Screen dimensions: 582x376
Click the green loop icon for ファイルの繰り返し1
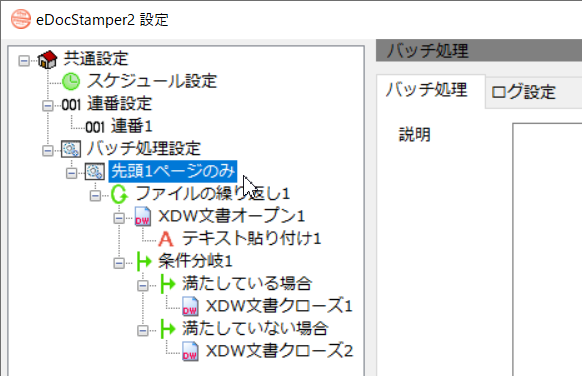[x=119, y=194]
